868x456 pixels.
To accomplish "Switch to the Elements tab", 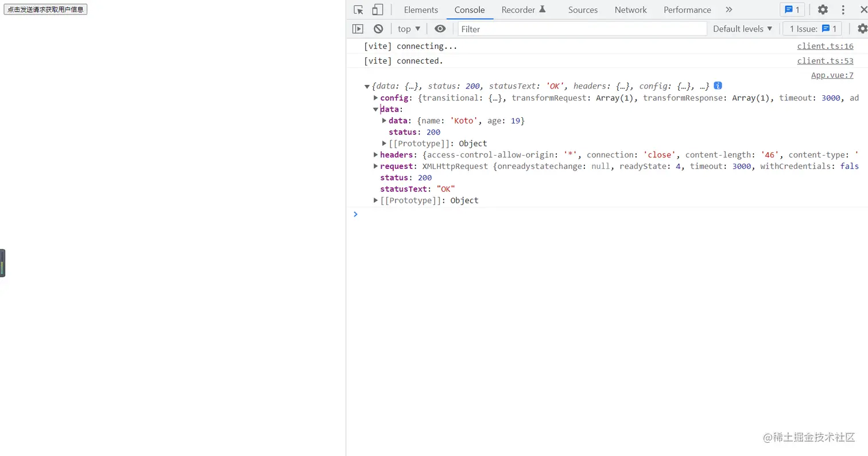I will tap(421, 10).
